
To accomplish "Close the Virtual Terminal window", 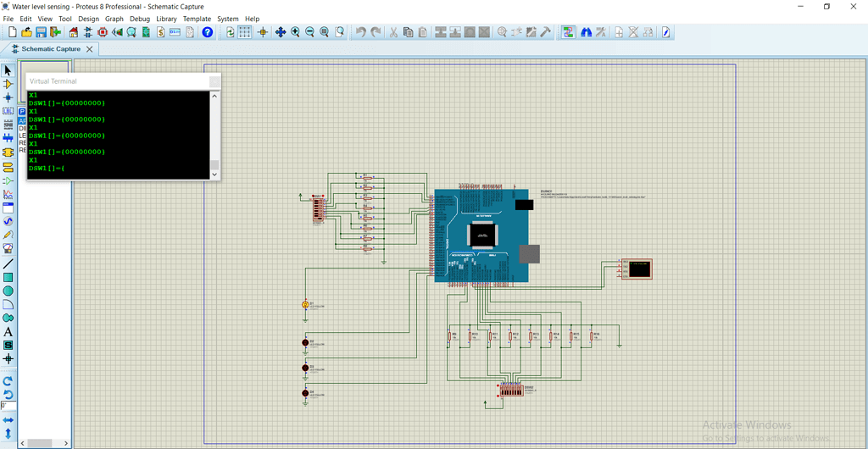I will (214, 81).
